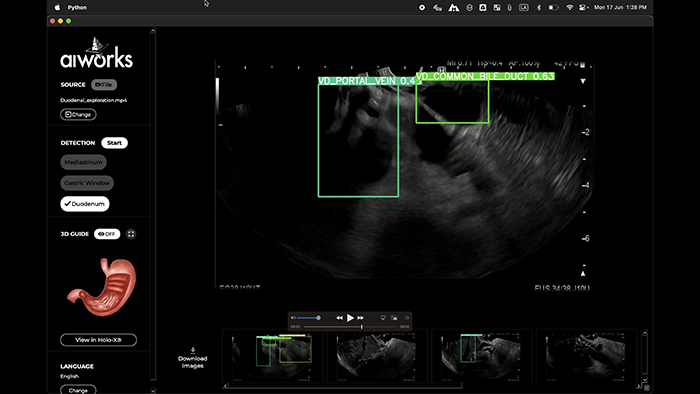Open the mountain-shaped menu bar app
This screenshot has width=700, height=394.
tap(454, 8)
